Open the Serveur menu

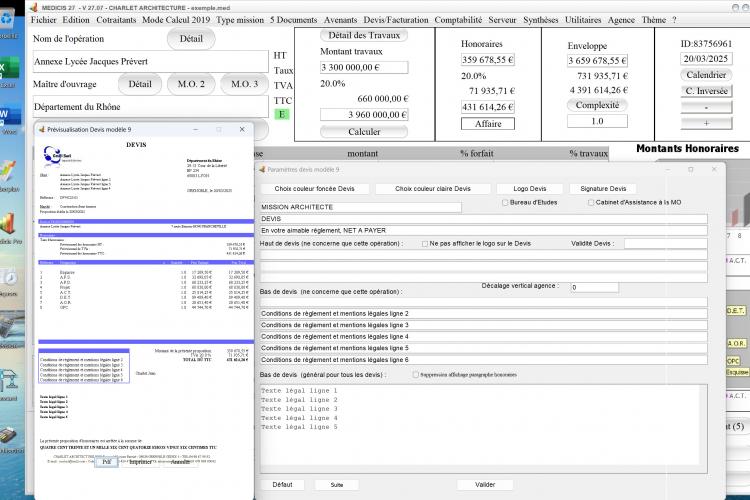click(x=502, y=20)
